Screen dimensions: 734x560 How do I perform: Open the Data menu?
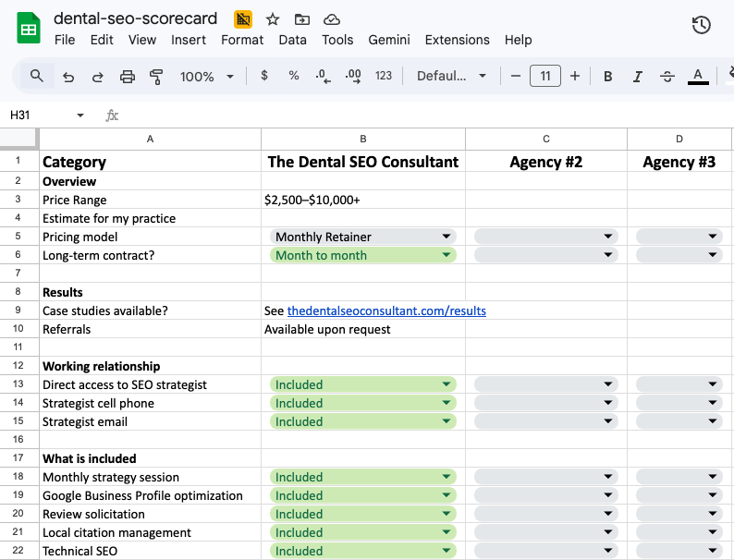292,40
